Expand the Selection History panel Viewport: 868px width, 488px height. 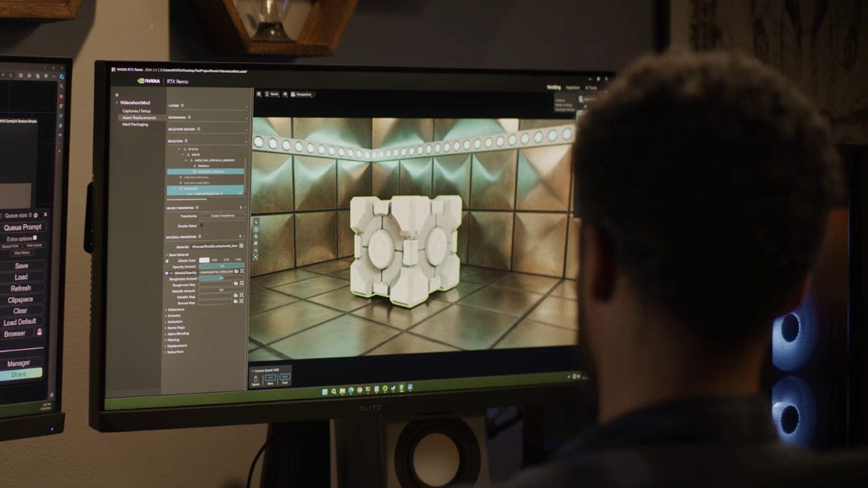(247, 130)
